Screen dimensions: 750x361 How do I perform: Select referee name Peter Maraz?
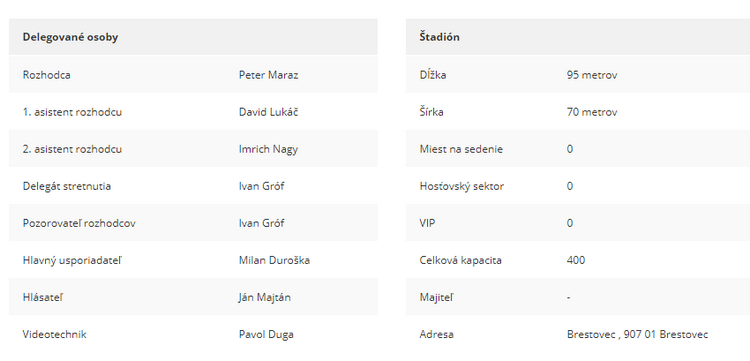pyautogui.click(x=268, y=75)
